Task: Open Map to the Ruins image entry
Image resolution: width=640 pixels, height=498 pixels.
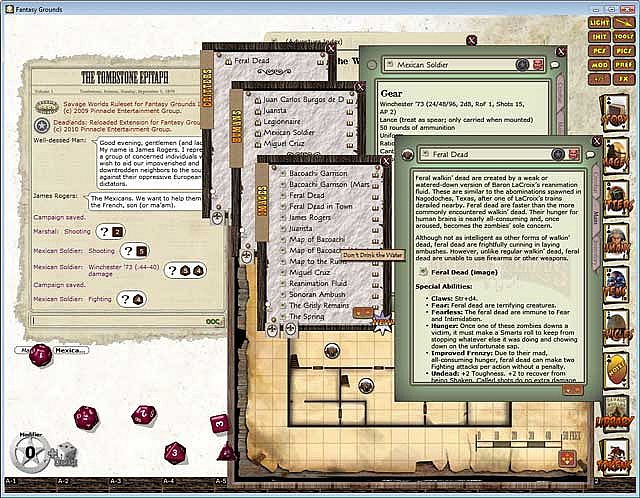Action: (x=318, y=262)
